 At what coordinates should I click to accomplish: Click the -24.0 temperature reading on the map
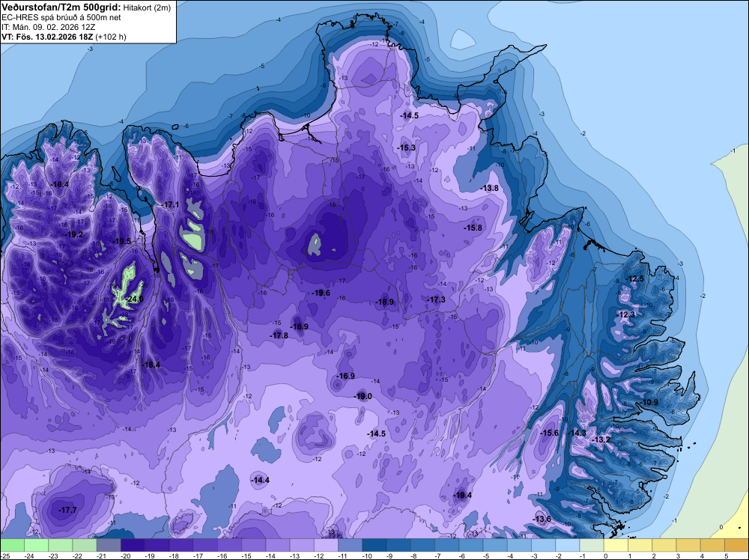(x=134, y=299)
